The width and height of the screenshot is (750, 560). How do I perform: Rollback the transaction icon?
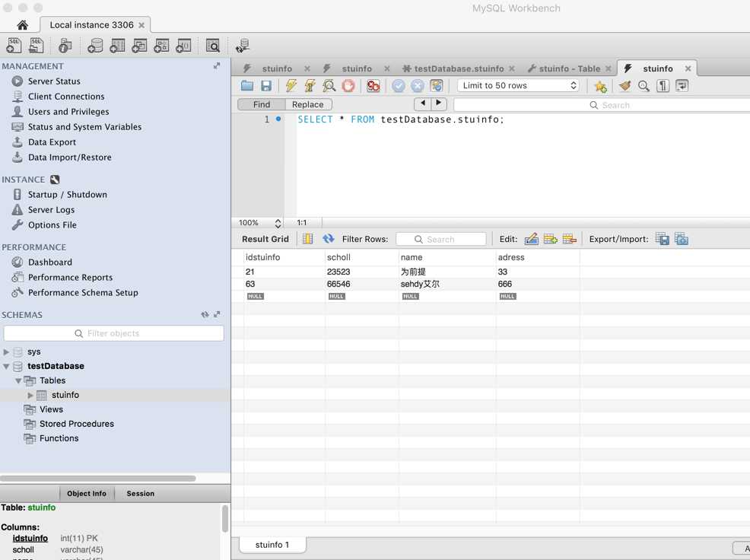[417, 86]
